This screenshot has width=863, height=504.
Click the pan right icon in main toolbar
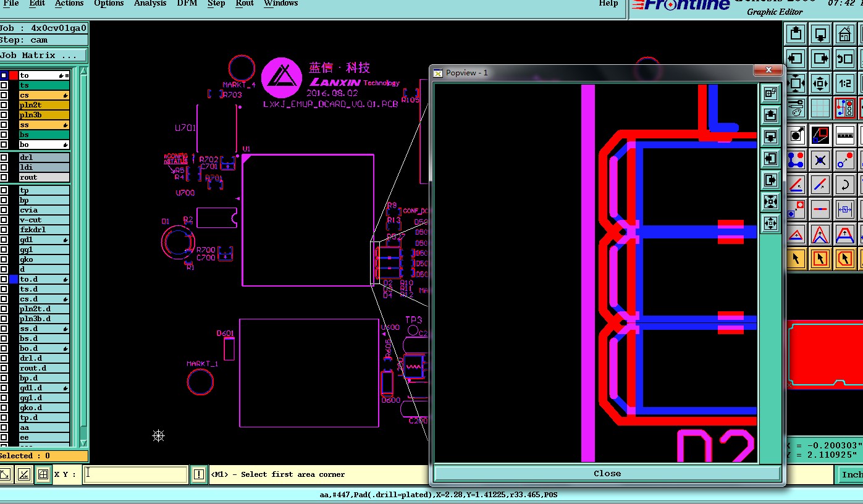click(820, 59)
